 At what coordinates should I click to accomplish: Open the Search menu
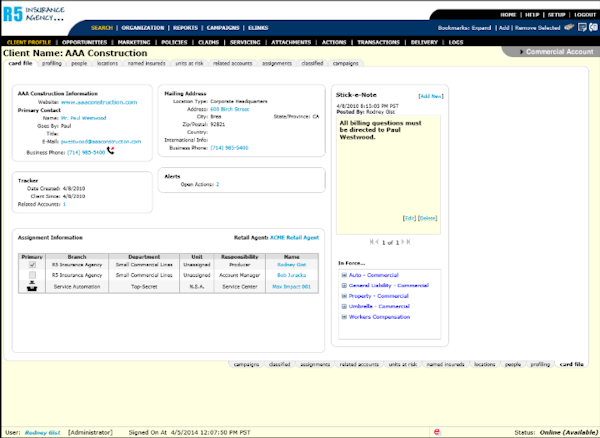coord(102,28)
